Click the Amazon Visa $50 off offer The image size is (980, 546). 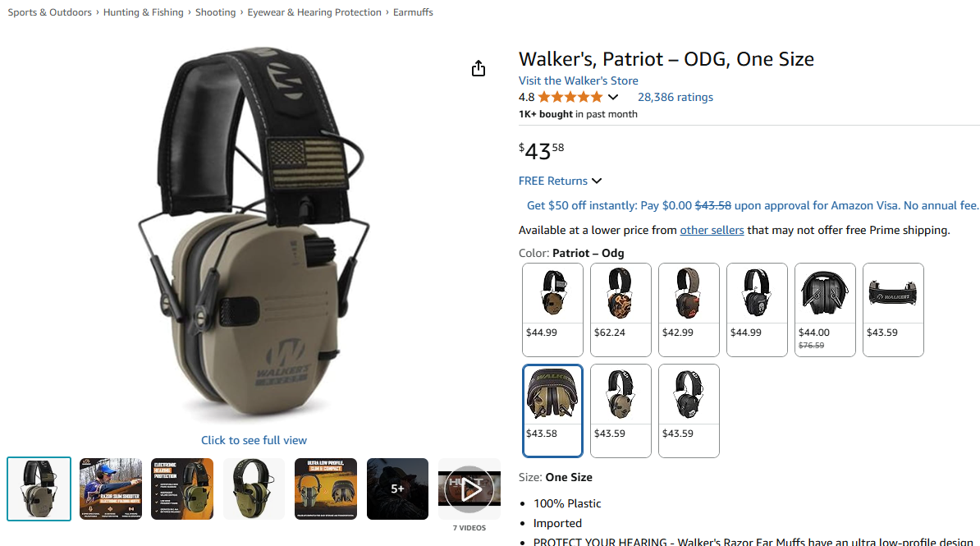pyautogui.click(x=753, y=205)
